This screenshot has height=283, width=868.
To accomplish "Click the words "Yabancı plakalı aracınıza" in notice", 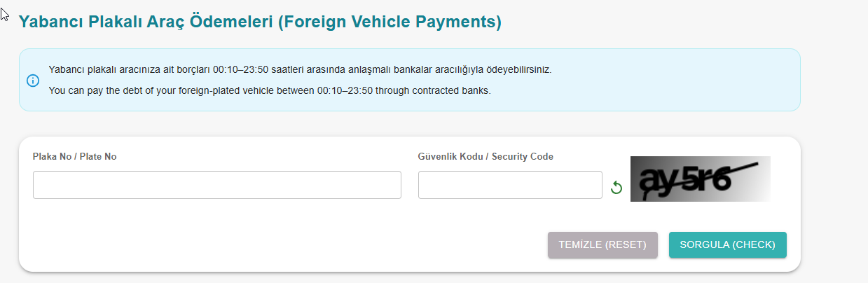I will [x=102, y=70].
